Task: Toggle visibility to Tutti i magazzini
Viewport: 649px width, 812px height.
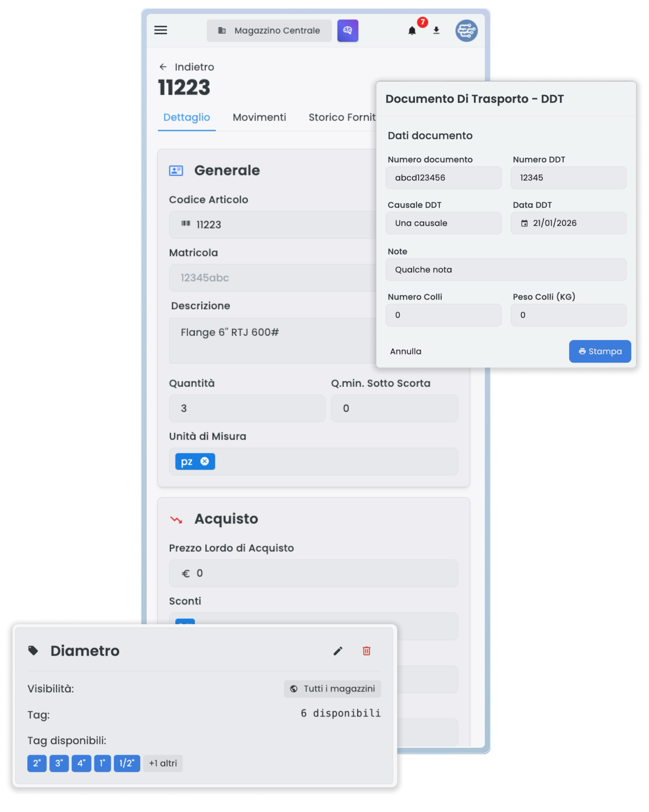Action: (332, 689)
